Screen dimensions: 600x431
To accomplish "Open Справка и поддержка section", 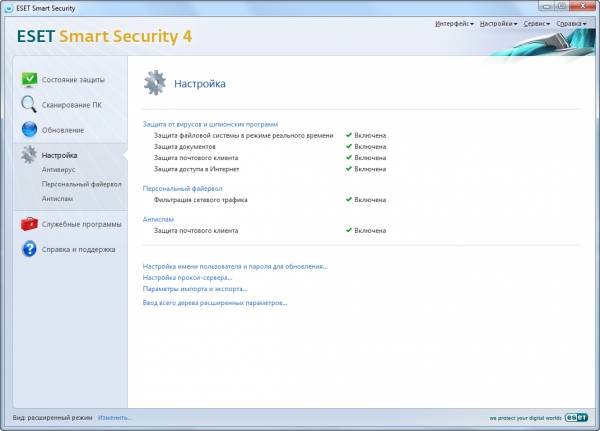I will [x=78, y=250].
